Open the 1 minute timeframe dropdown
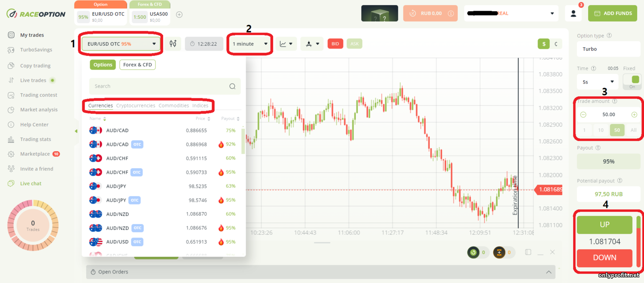Image resolution: width=644 pixels, height=283 pixels. 250,44
